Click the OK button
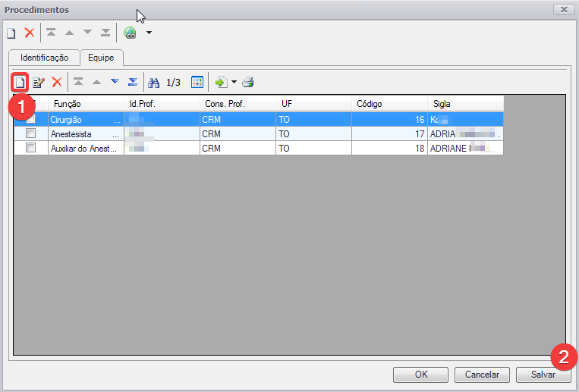Viewport: 579px width, 392px height. pyautogui.click(x=421, y=375)
